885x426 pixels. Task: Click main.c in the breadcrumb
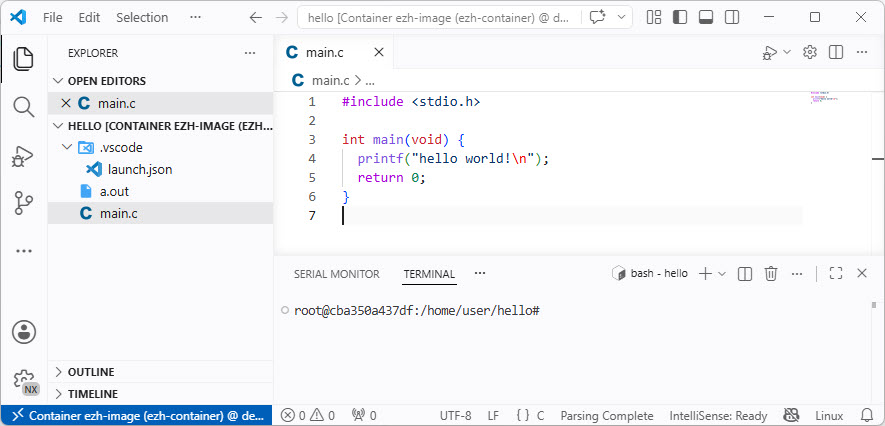331,81
